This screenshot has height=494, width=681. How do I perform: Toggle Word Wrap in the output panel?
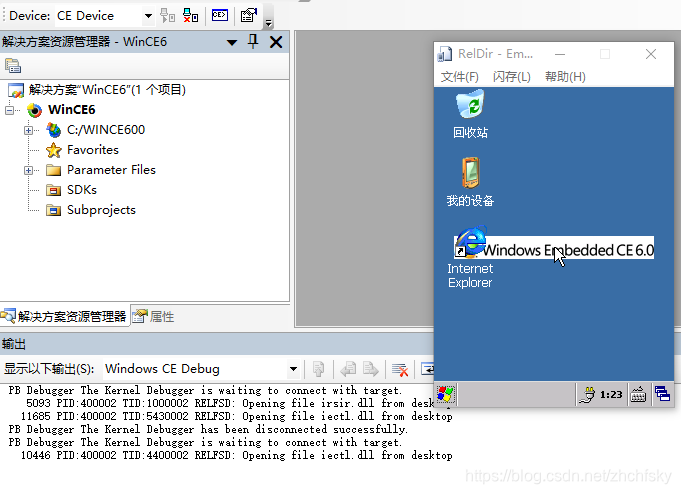(x=427, y=369)
